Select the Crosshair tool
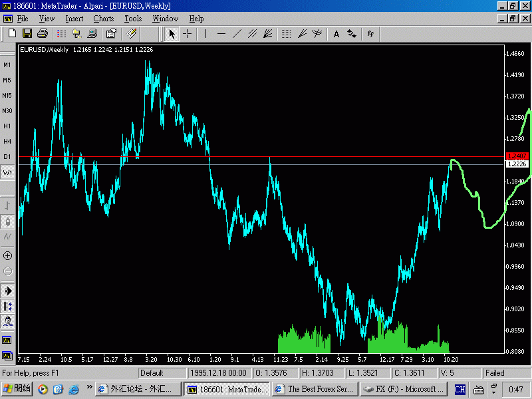Viewport: 532px width, 399px height. coord(188,34)
